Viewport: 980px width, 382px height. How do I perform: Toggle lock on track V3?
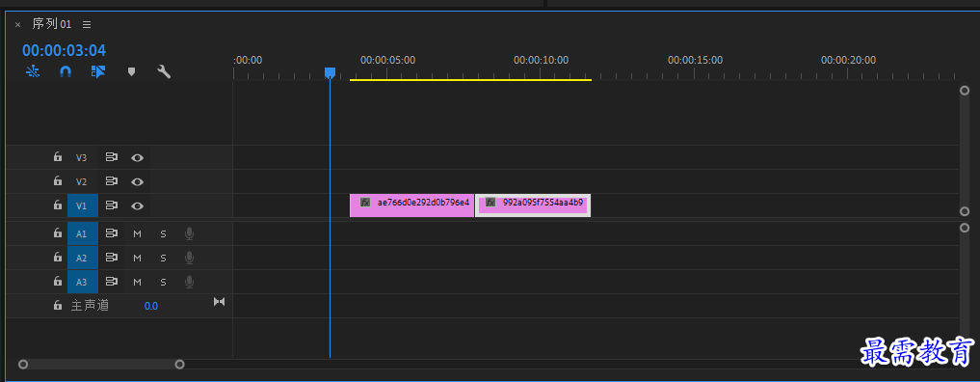point(58,157)
